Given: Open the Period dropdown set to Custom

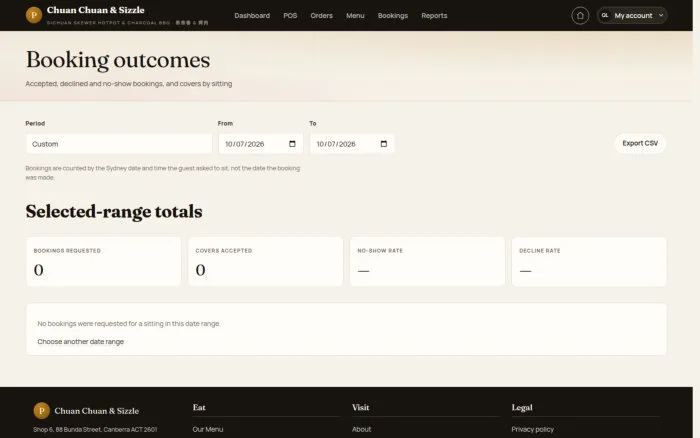Looking at the screenshot, I should point(119,144).
